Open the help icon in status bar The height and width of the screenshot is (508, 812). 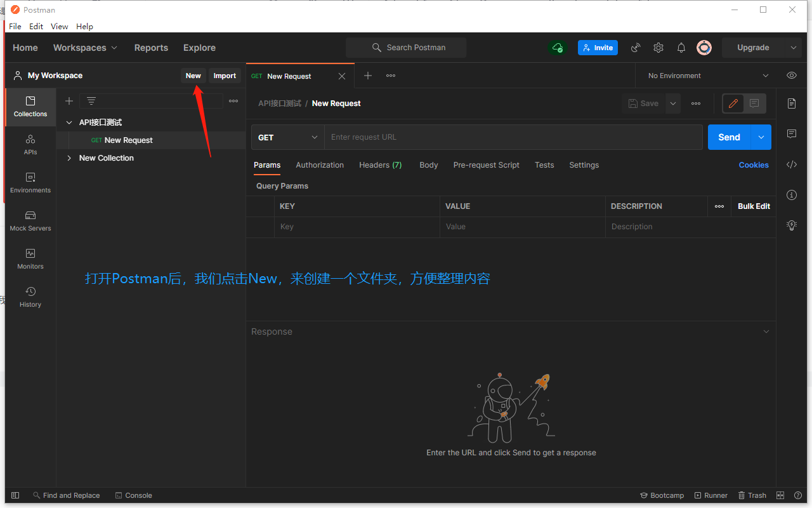pyautogui.click(x=797, y=495)
